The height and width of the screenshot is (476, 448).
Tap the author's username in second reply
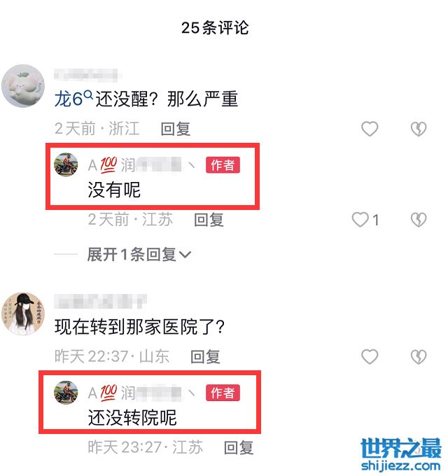coord(142,393)
